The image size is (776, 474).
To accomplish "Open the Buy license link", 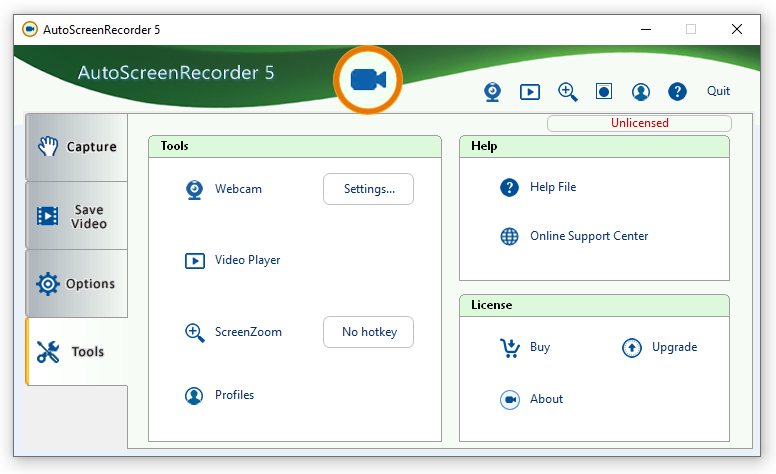I will click(540, 347).
